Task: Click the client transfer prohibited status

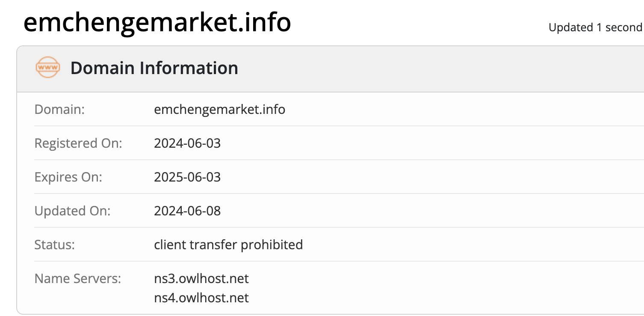Action: 228,244
